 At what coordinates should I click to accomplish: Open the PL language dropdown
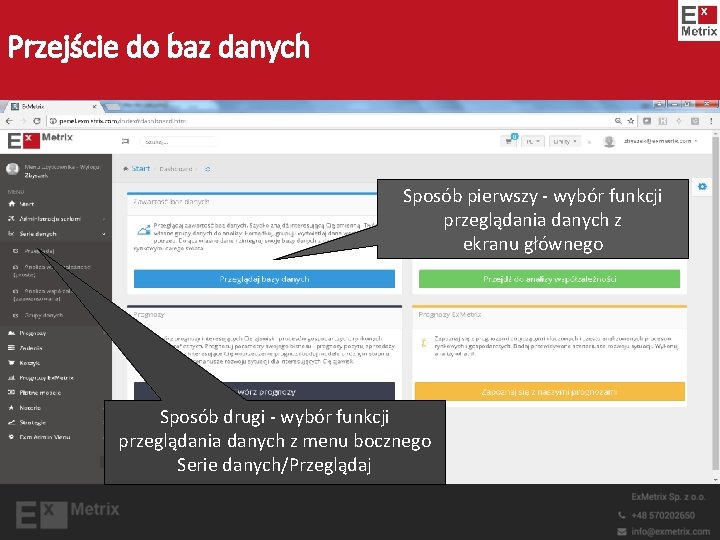533,141
